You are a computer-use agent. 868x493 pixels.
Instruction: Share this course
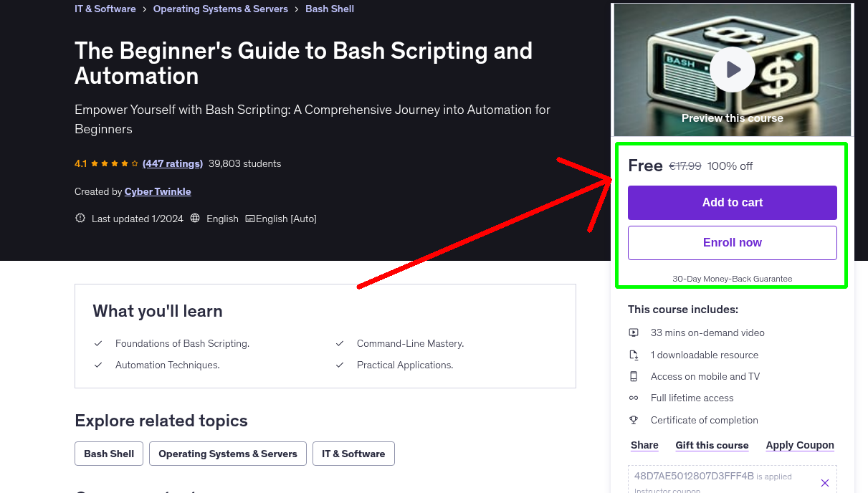[x=644, y=445]
